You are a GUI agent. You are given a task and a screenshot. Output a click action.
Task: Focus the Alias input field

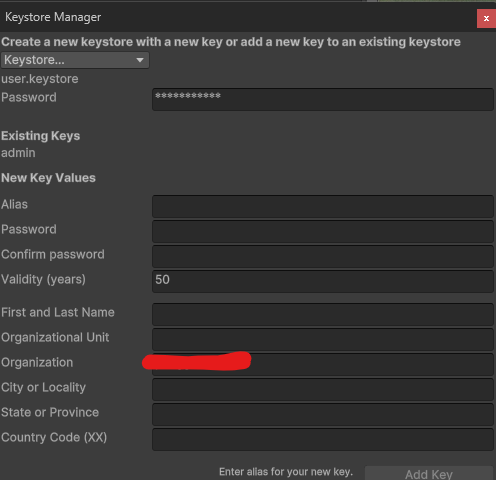[323, 206]
